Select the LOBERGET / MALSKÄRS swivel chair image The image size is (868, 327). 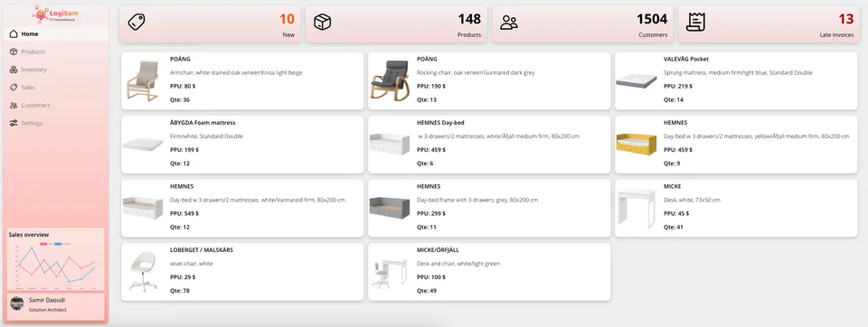point(143,271)
